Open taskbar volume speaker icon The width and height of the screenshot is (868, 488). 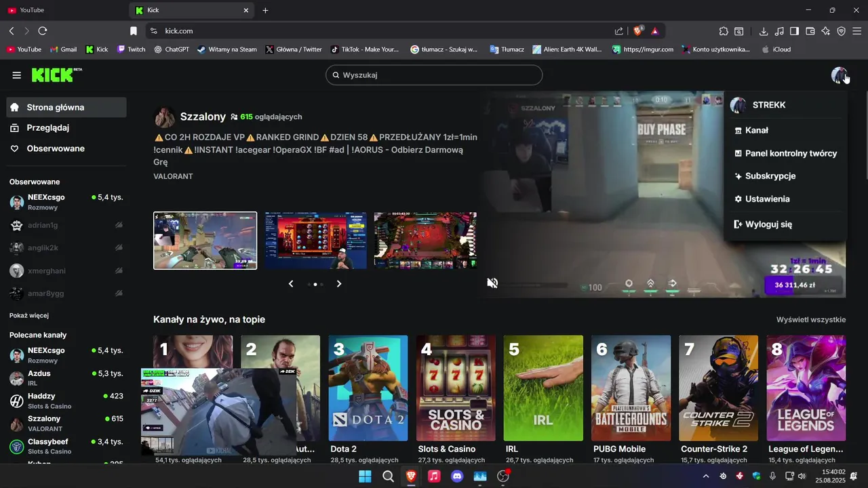pyautogui.click(x=802, y=476)
